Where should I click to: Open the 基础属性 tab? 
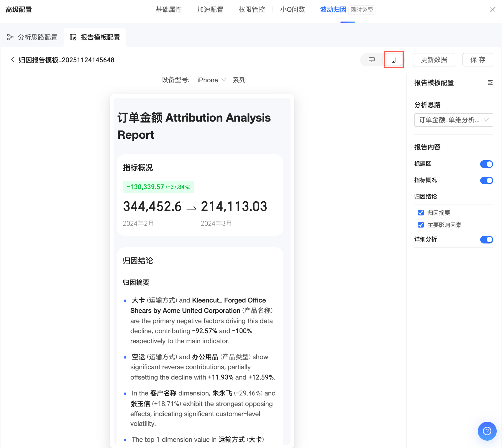169,10
